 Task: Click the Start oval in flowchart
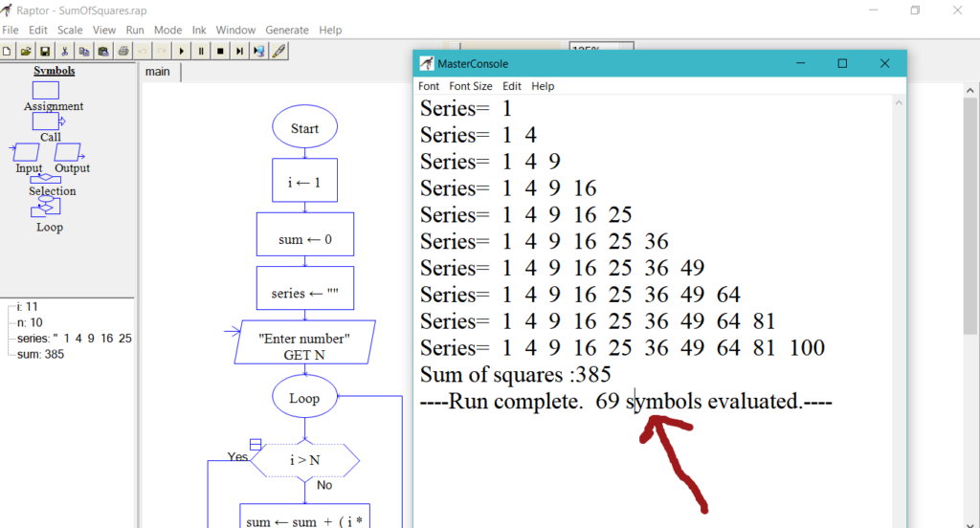tap(304, 129)
